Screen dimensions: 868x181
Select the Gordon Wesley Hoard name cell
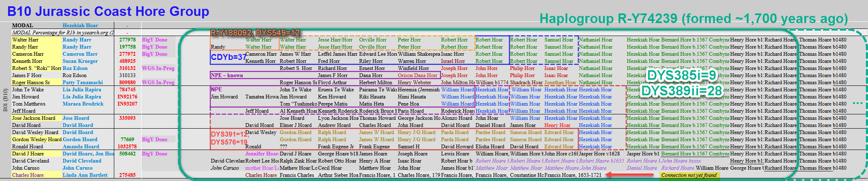tap(37, 140)
